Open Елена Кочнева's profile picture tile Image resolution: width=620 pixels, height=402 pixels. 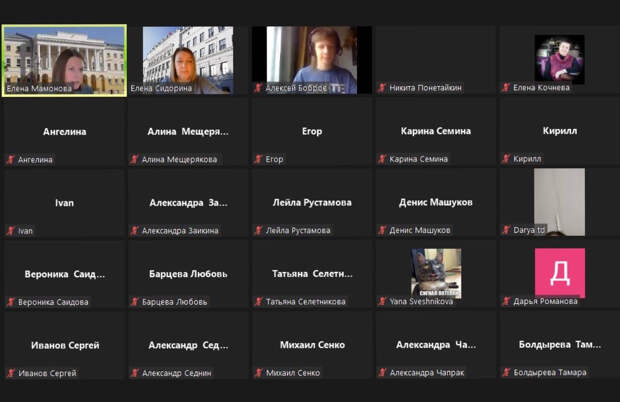coord(558,58)
